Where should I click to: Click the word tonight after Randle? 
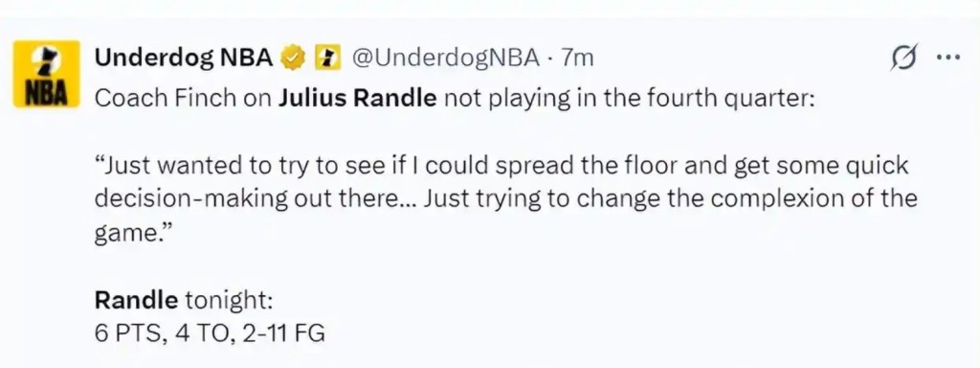pyautogui.click(x=229, y=301)
